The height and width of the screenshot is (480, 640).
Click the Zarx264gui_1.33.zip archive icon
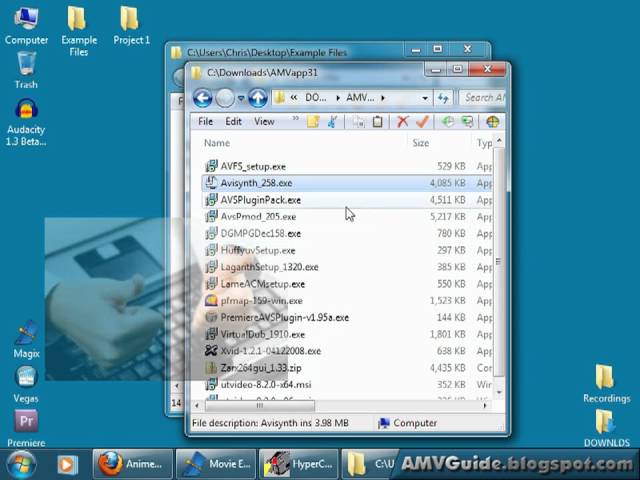[211, 368]
